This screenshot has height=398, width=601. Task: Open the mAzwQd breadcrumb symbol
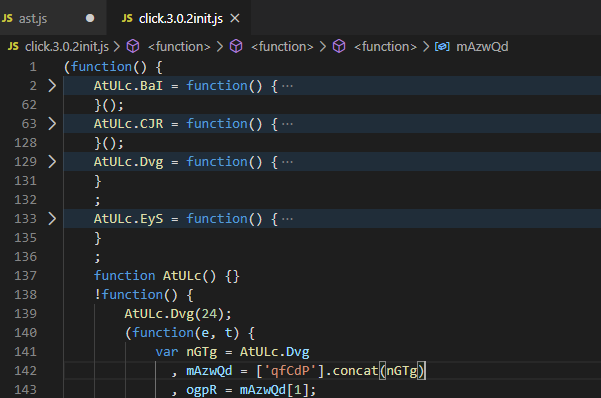pyautogui.click(x=482, y=47)
